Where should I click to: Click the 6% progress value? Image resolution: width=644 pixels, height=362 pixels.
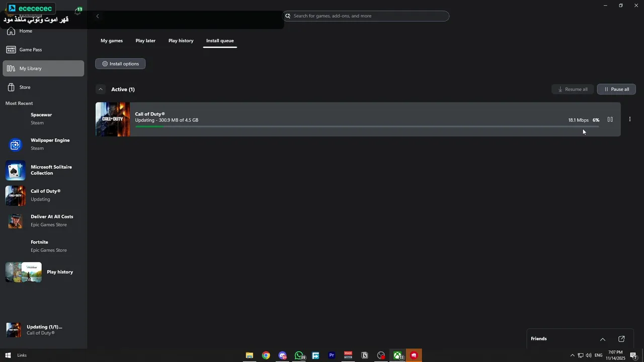pos(596,120)
